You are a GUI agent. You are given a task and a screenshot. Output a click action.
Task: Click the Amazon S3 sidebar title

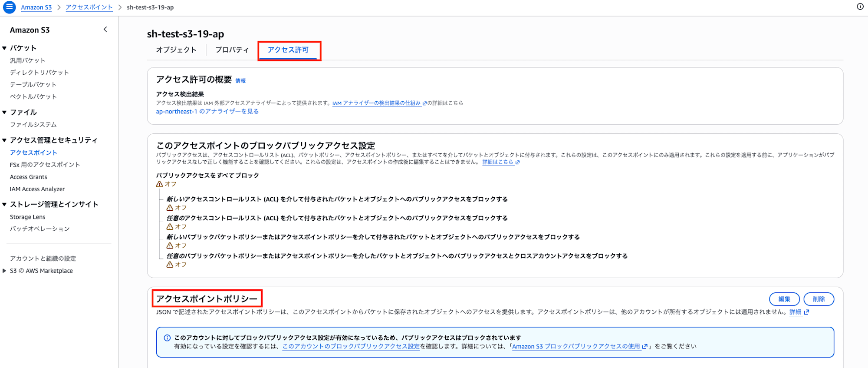click(x=30, y=30)
